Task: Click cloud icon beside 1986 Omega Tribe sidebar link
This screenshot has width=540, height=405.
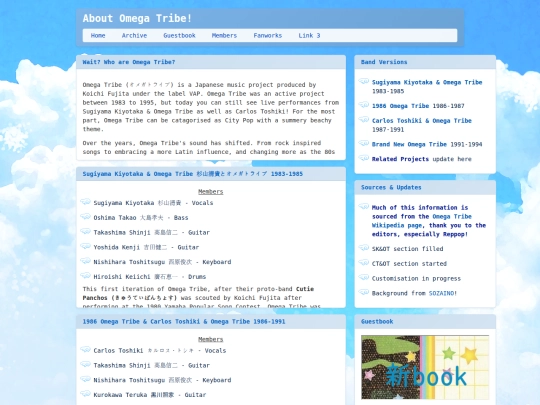Action: (364, 105)
